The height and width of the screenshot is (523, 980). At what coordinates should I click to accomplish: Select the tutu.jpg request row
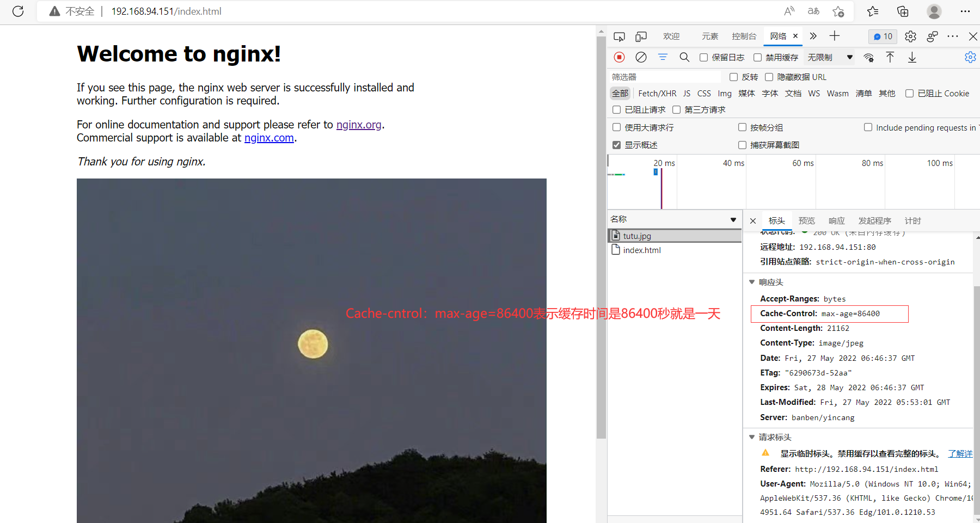click(x=675, y=236)
